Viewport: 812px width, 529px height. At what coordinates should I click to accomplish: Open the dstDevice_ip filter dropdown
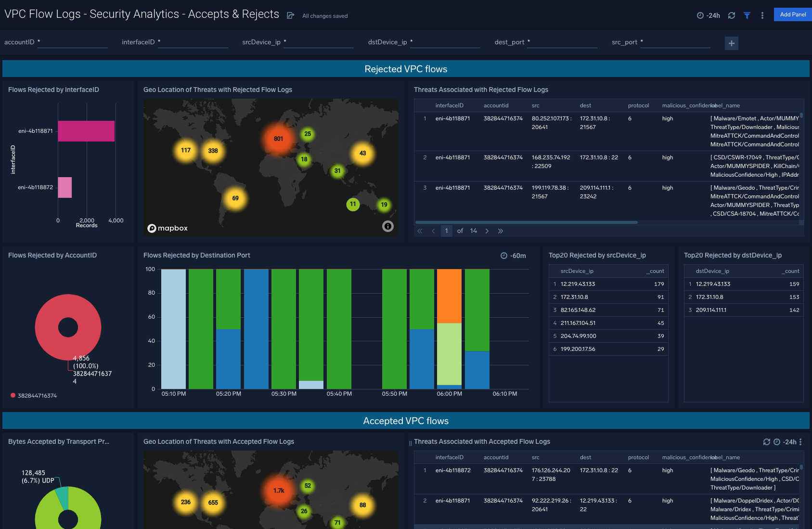coord(445,42)
